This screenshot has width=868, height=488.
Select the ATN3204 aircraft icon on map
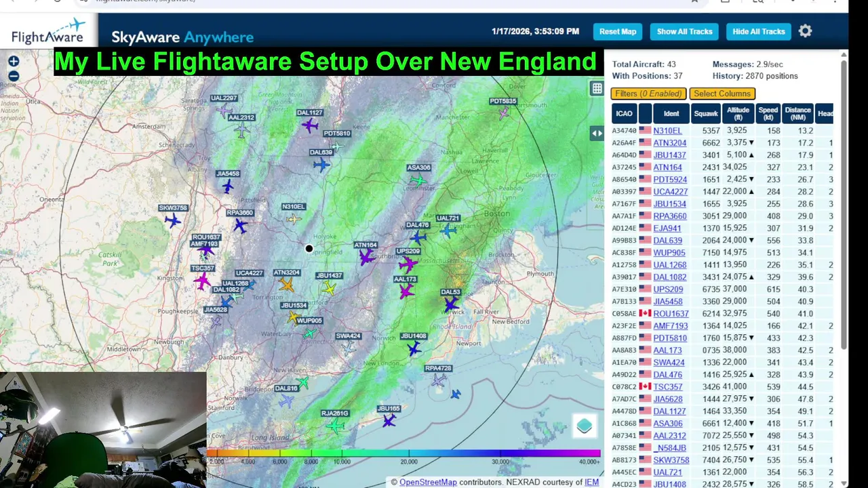coord(286,285)
